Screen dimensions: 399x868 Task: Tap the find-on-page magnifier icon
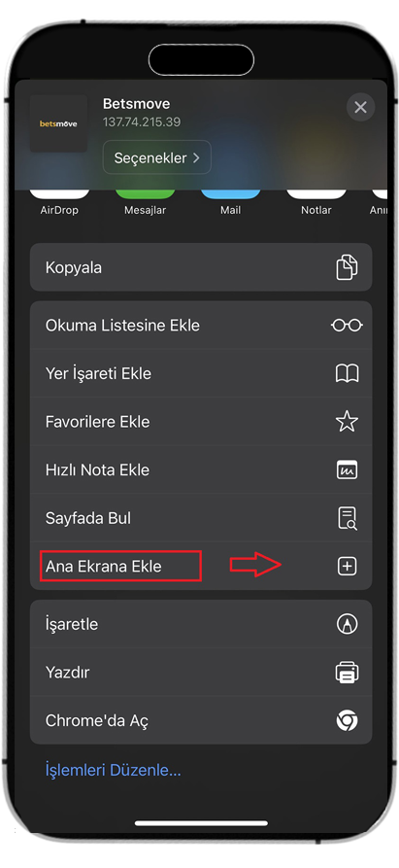[347, 518]
